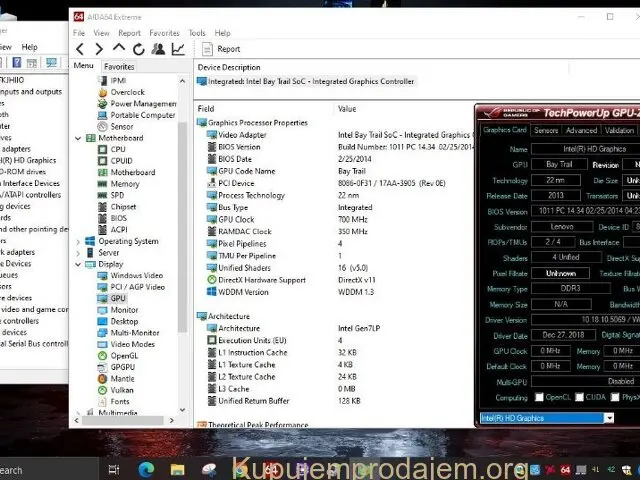Collapse the Motherboard tree node
The height and width of the screenshot is (480, 640).
tap(78, 138)
